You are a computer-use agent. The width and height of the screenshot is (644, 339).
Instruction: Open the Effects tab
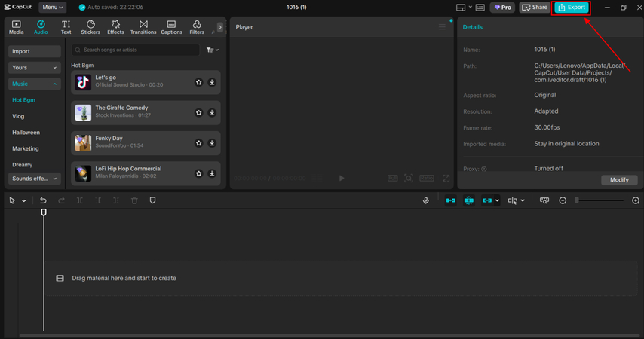point(115,27)
